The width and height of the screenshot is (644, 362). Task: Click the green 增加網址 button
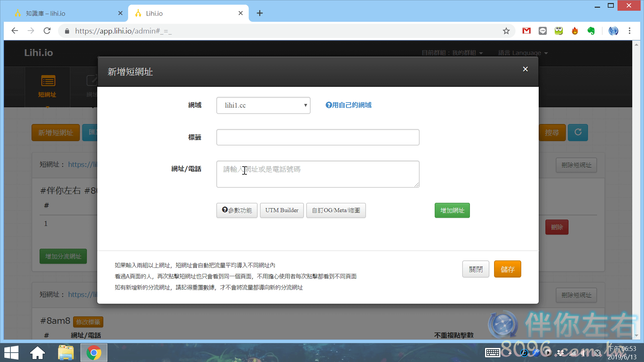tap(452, 210)
